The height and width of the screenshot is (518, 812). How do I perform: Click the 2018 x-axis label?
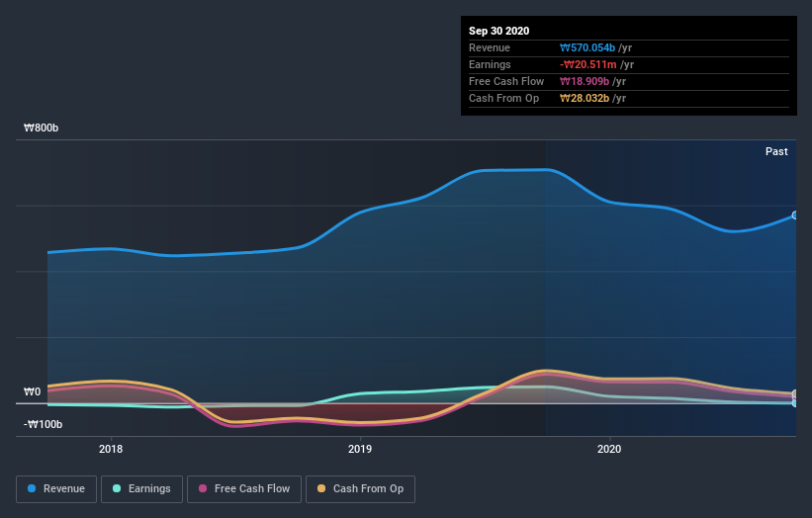point(111,449)
